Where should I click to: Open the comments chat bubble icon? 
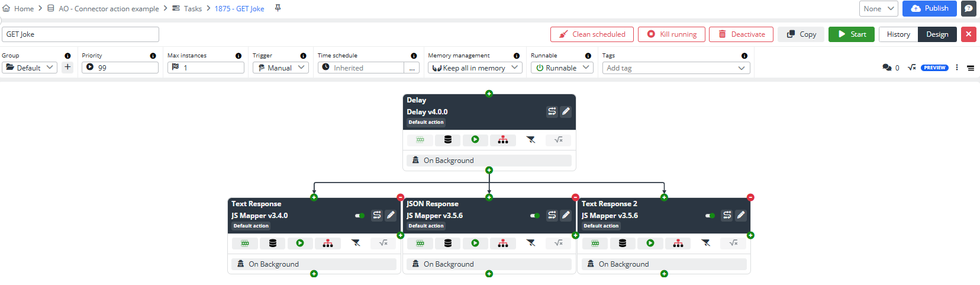coord(886,68)
